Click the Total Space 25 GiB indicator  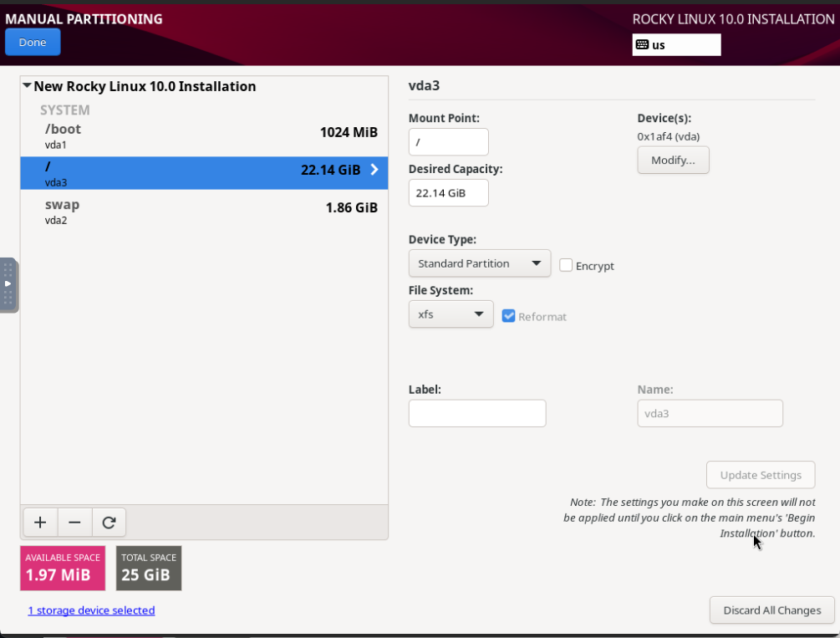click(149, 569)
